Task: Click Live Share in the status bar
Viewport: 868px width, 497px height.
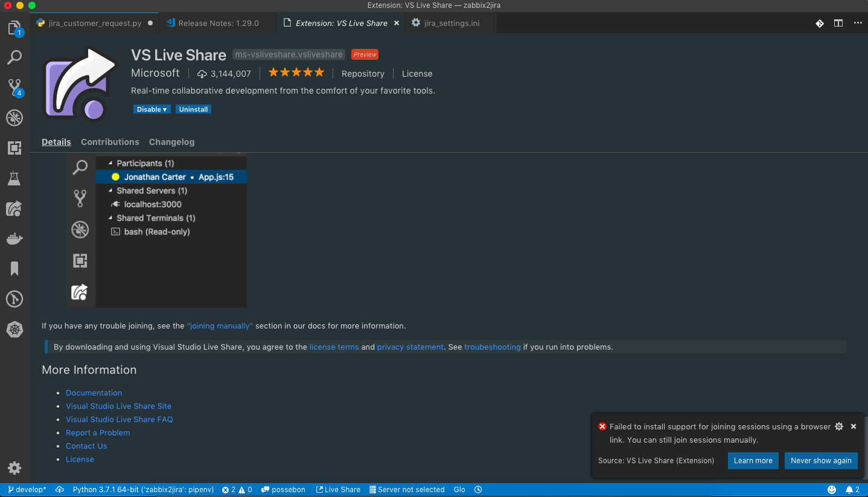Action: (x=338, y=490)
